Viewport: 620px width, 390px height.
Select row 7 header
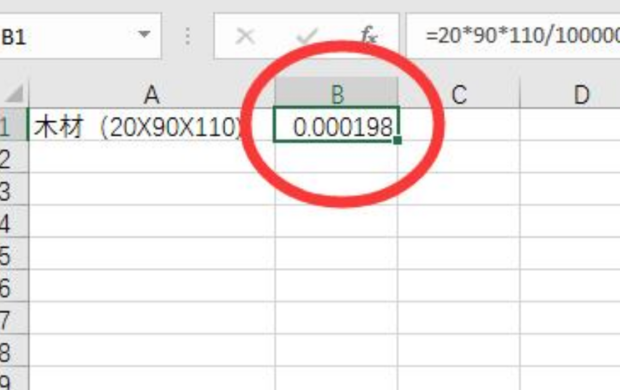(14, 318)
